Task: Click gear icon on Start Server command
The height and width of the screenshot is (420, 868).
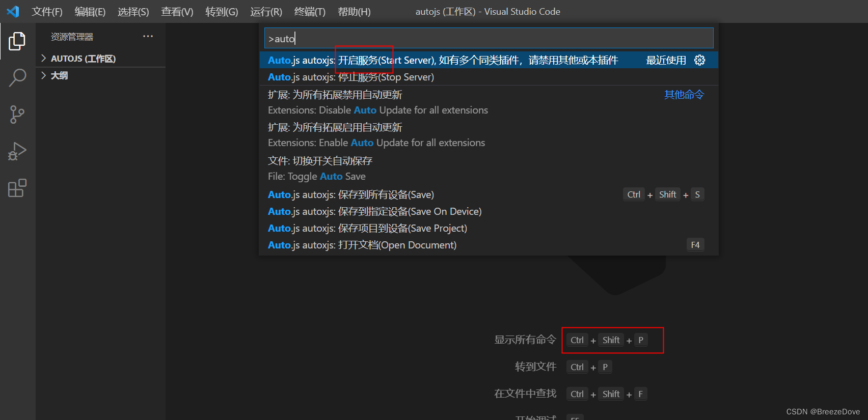Action: [x=700, y=60]
